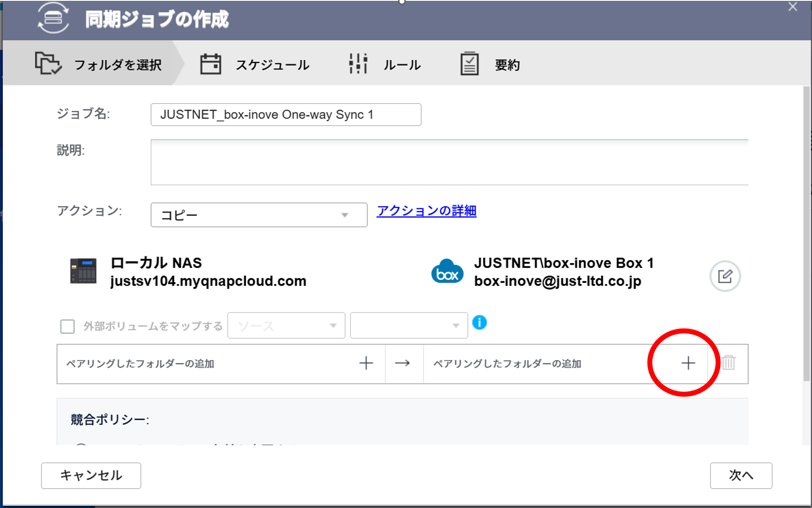Close the sync job creation dialog
This screenshot has width=812, height=508.
tap(793, 7)
